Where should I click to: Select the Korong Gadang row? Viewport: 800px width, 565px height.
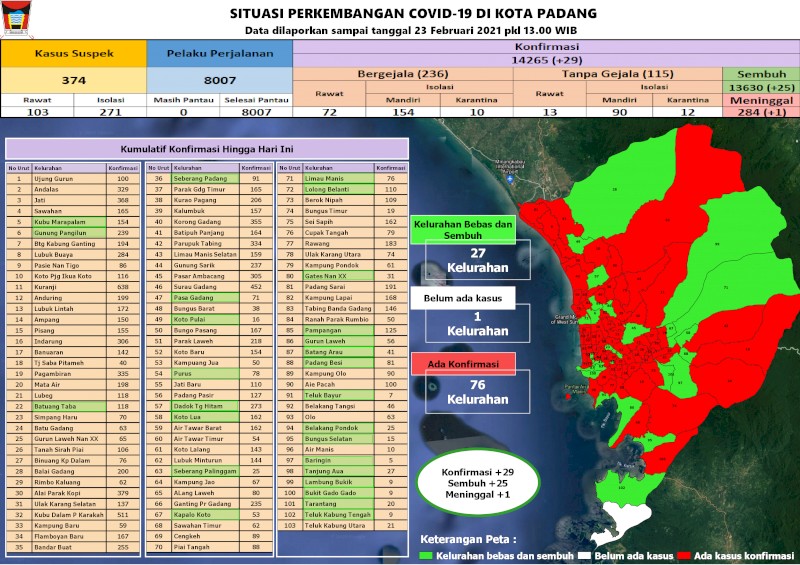coord(209,222)
